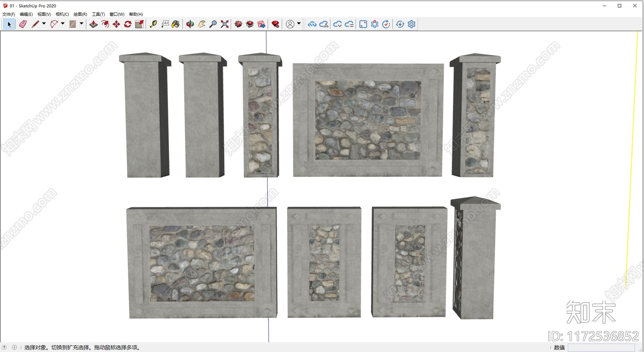Send to LayOut icon
644x352 pixels.
pyautogui.click(x=261, y=24)
